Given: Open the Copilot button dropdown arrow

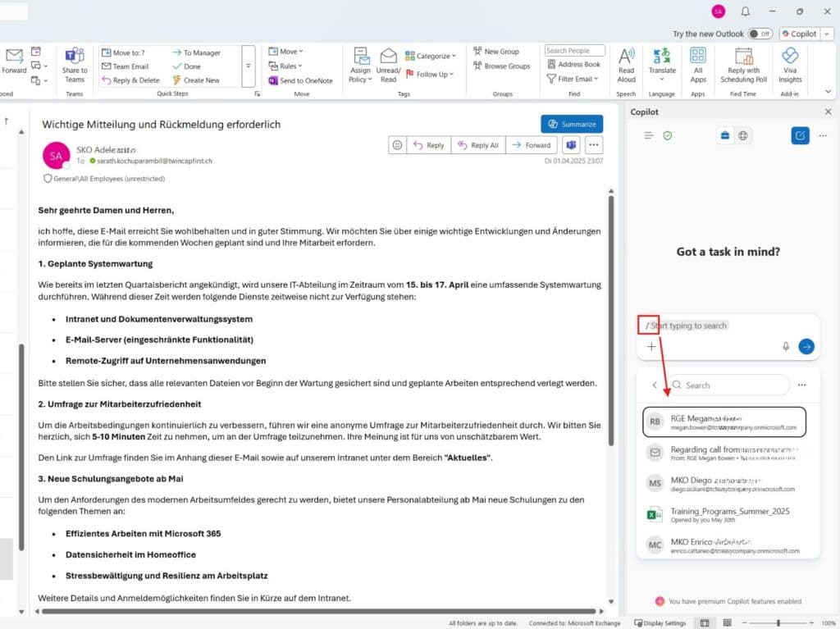Looking at the screenshot, I should [x=827, y=34].
